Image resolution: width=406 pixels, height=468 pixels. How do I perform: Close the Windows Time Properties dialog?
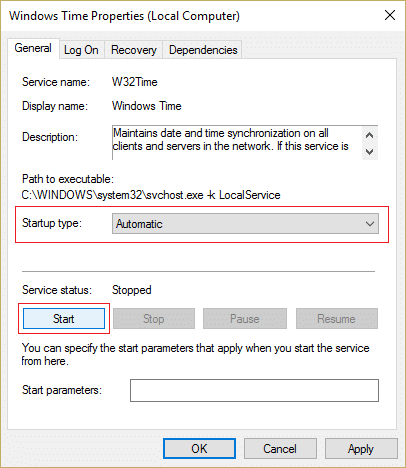point(390,15)
